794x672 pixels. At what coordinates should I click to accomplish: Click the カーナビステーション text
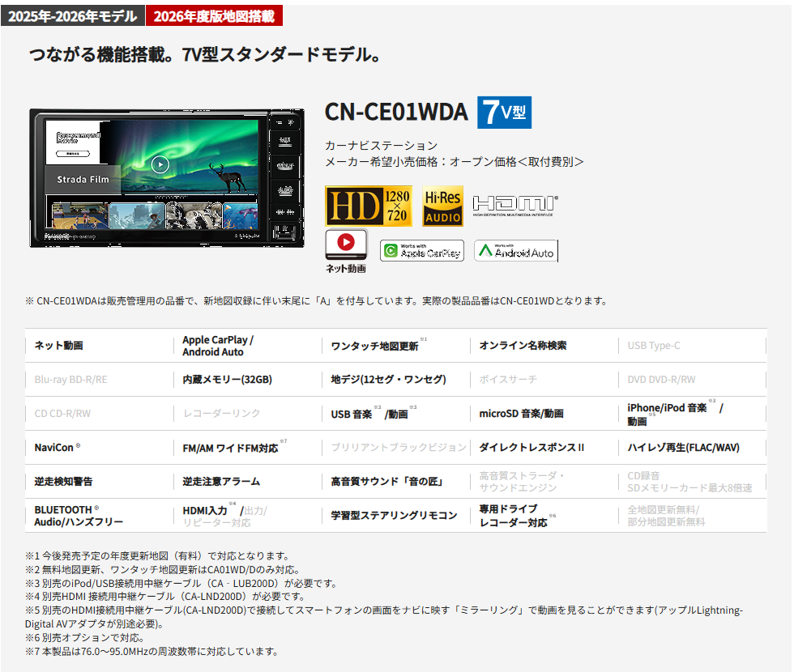(x=382, y=146)
